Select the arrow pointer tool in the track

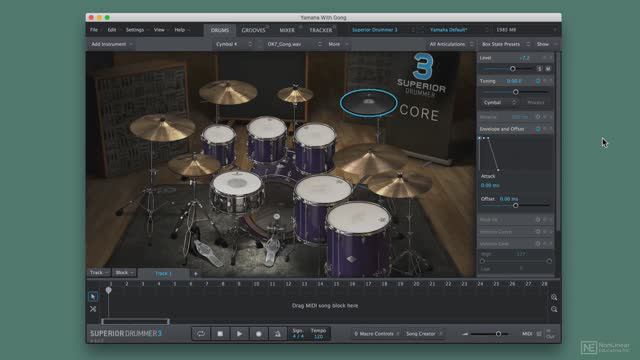93,297
